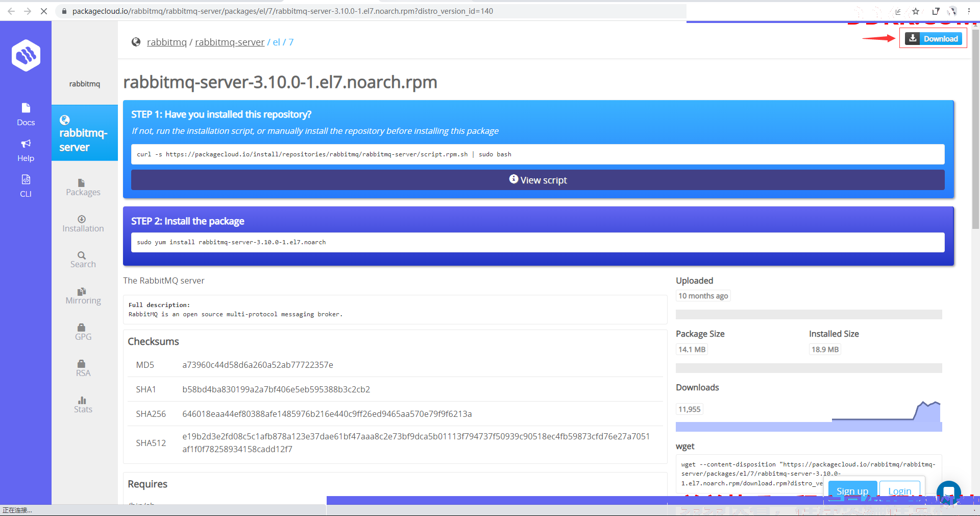Screen dimensions: 980x516
Task: Click the MD5 checksum value
Action: pos(258,365)
